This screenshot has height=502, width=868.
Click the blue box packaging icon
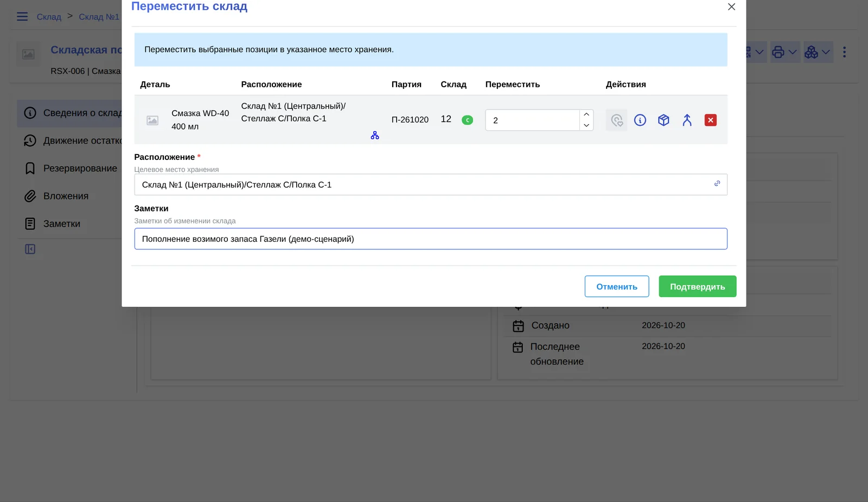pos(663,120)
